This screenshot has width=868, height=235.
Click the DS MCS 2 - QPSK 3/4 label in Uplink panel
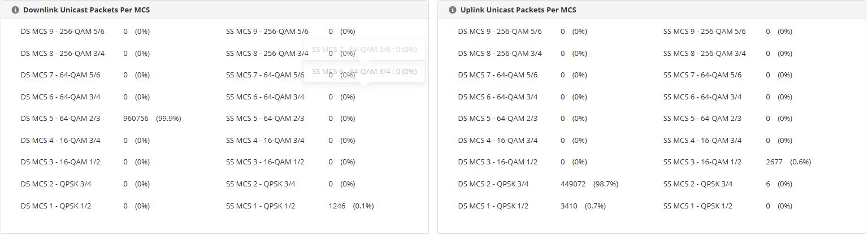pyautogui.click(x=493, y=184)
